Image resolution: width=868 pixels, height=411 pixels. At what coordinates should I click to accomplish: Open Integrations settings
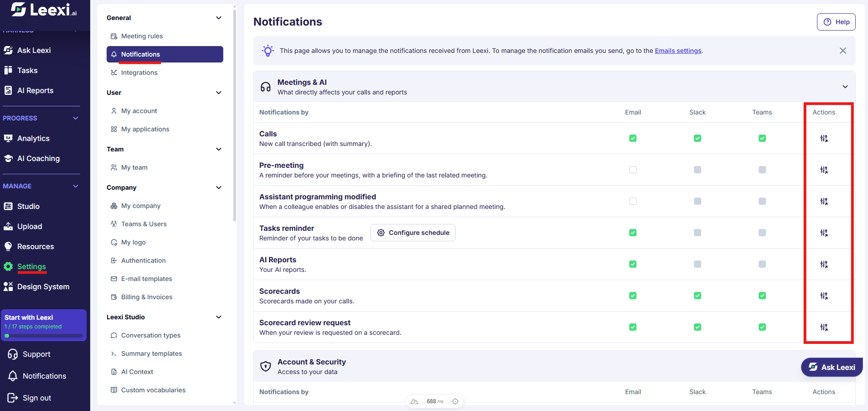165,73
